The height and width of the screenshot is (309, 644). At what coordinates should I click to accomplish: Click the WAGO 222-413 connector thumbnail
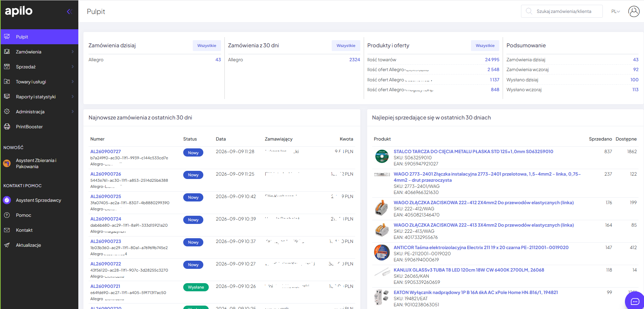pos(382,230)
